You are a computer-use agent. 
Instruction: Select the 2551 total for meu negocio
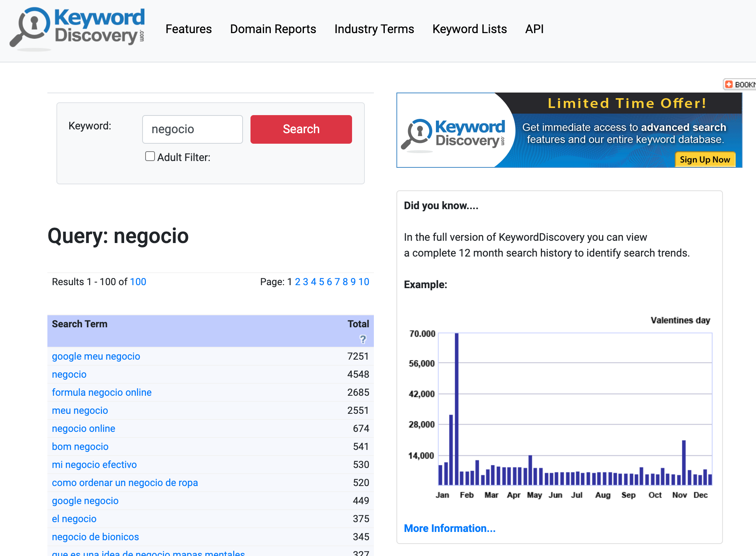[358, 410]
